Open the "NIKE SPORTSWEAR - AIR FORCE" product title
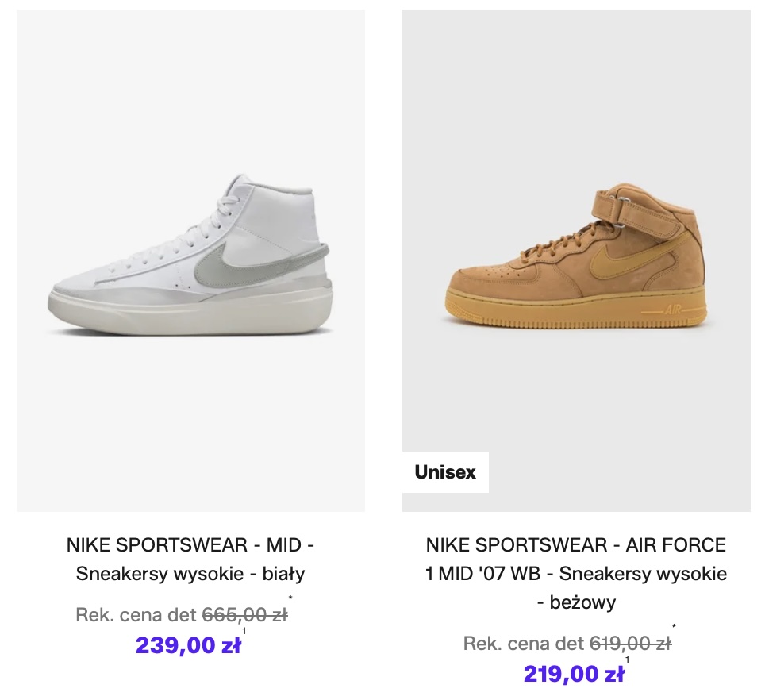This screenshot has width=765, height=700. click(x=575, y=545)
